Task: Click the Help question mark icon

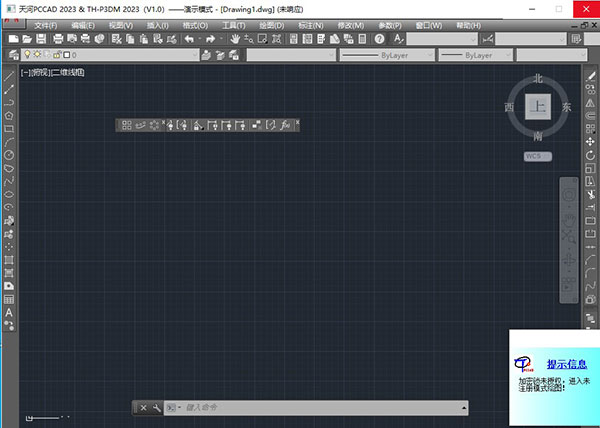Action: [x=379, y=38]
